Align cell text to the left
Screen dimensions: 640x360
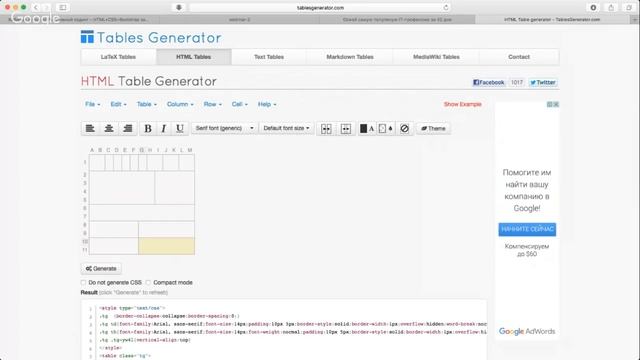tap(90, 129)
